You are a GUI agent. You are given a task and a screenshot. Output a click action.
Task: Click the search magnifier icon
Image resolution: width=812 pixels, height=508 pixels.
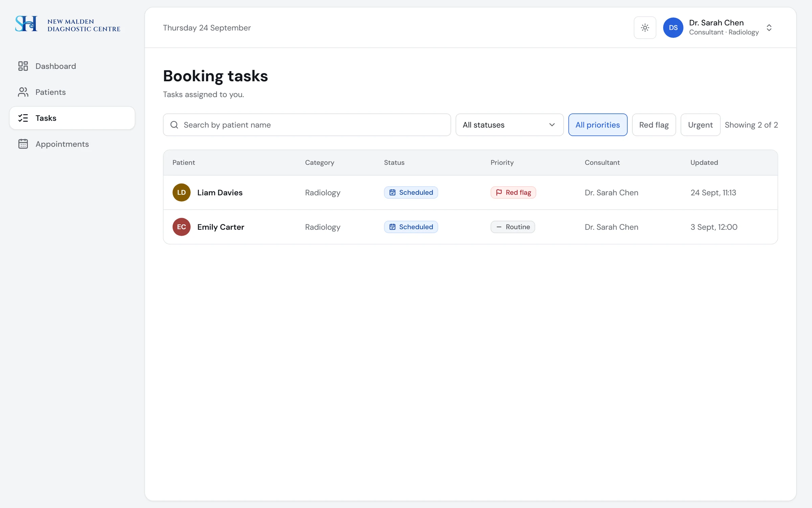click(x=174, y=125)
